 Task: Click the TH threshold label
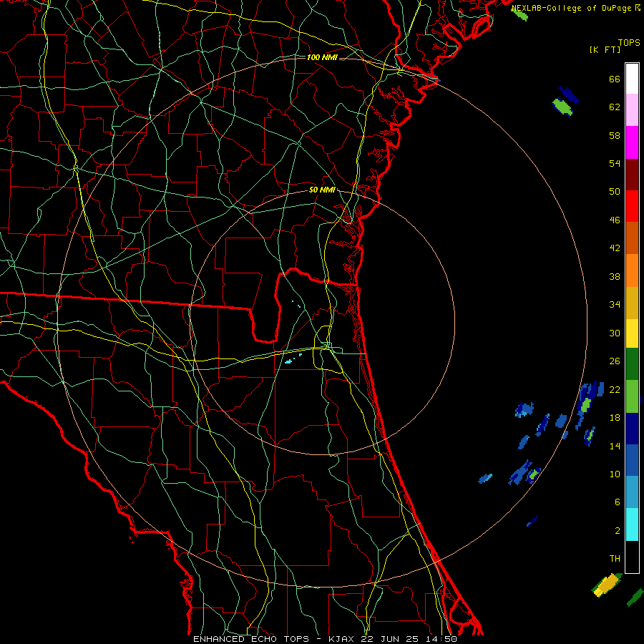[x=615, y=559]
